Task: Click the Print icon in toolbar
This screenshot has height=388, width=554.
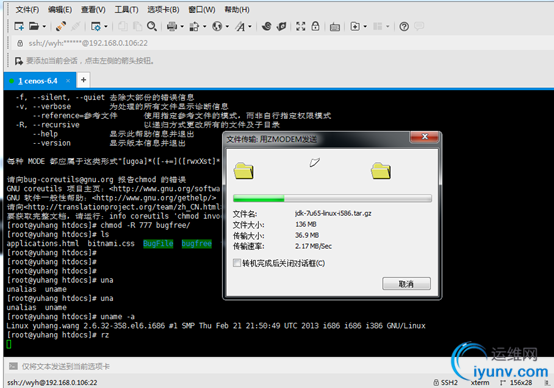Action: [172, 26]
